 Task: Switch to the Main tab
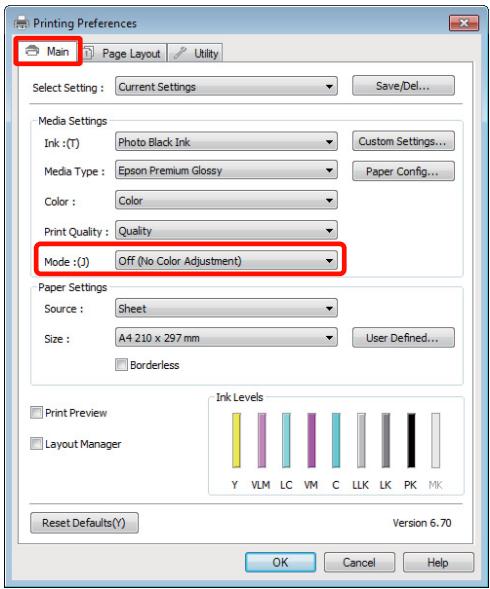point(47,51)
